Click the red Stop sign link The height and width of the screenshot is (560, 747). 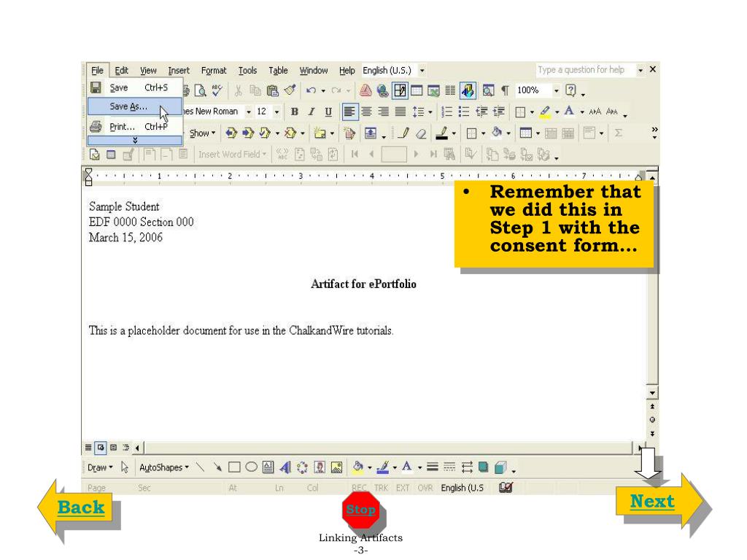click(x=360, y=510)
